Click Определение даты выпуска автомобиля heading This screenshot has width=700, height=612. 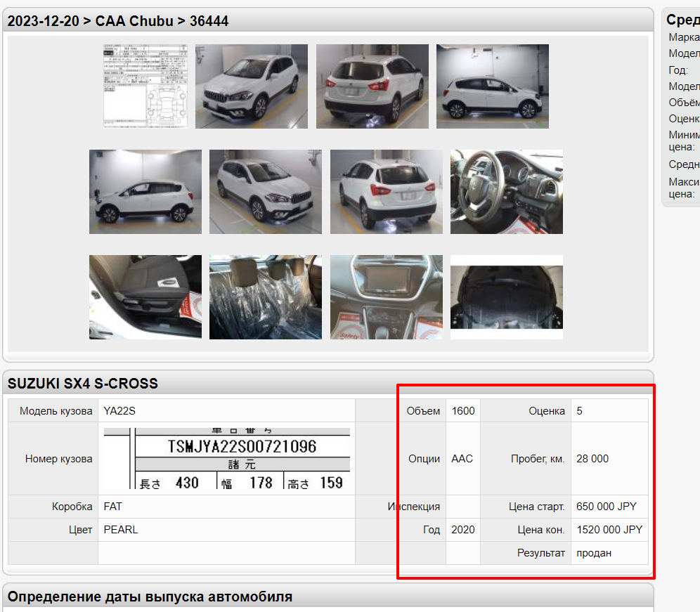(150, 597)
